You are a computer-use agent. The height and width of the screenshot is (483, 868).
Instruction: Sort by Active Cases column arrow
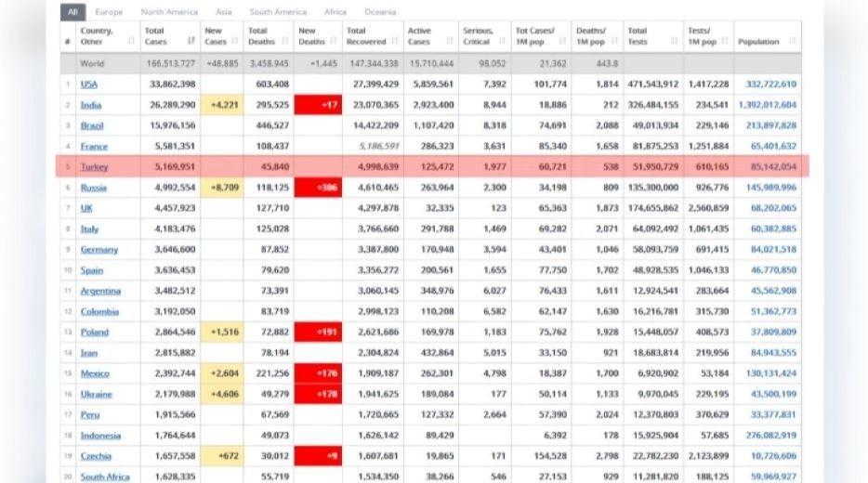point(446,42)
